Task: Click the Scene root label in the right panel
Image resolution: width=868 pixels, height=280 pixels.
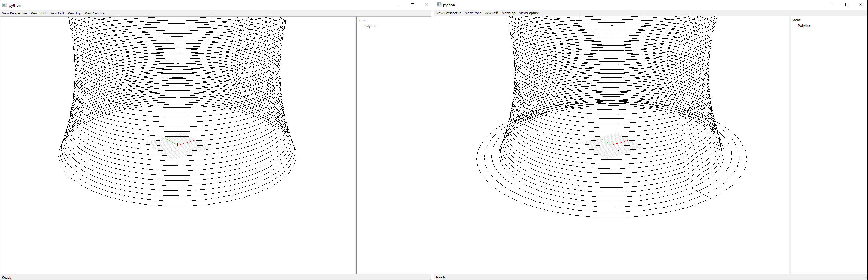Action: tap(796, 20)
